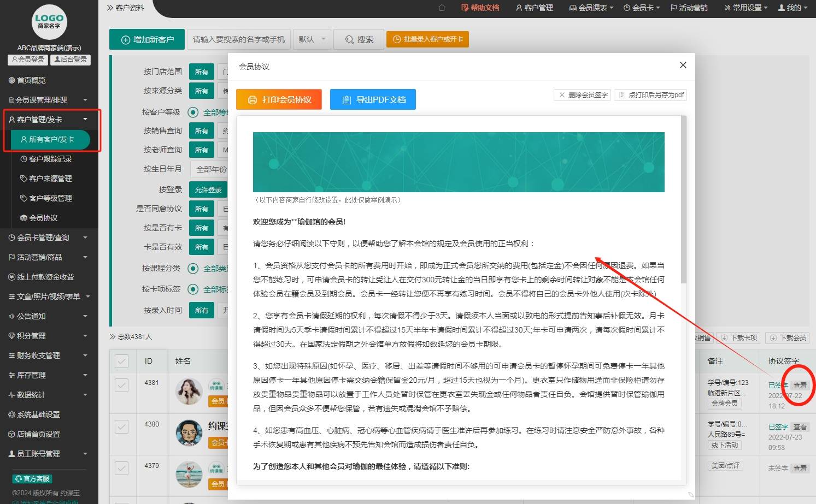The height and width of the screenshot is (504, 816).
Task: Expand 积分管理 sidebar section
Action: (x=49, y=336)
